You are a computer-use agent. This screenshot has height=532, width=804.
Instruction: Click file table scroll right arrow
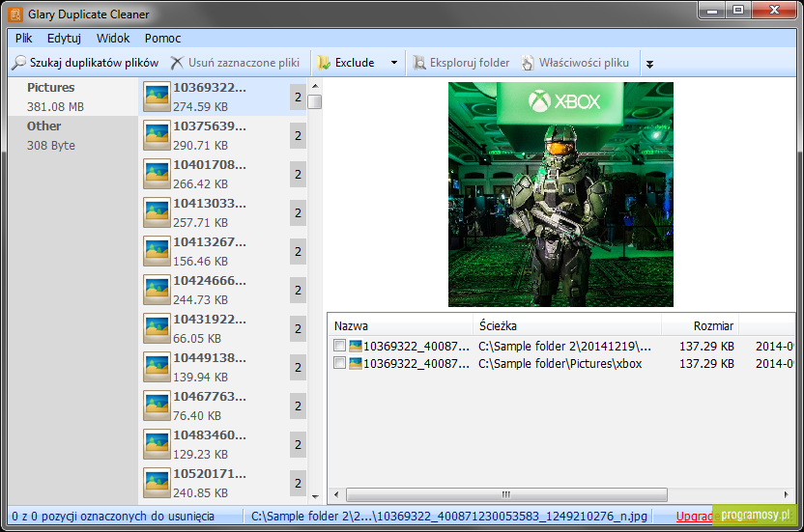(786, 494)
